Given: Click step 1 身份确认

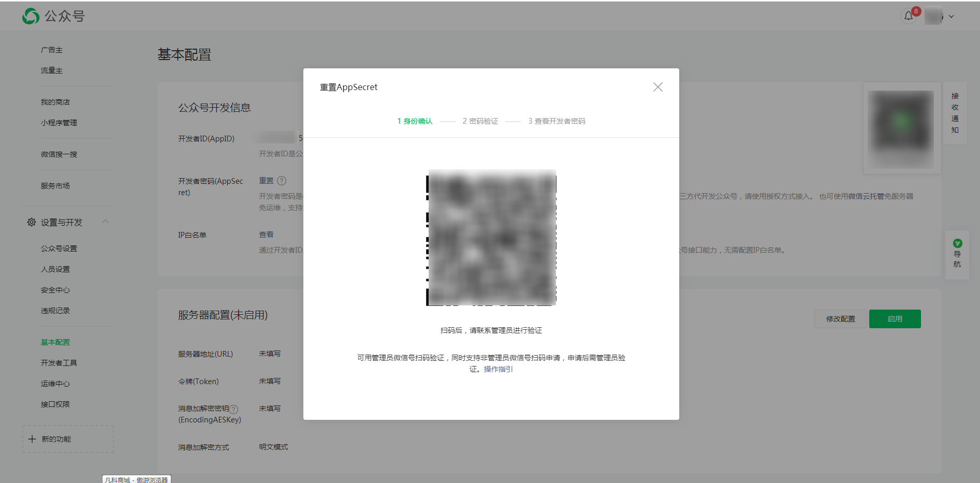Looking at the screenshot, I should click(x=415, y=121).
